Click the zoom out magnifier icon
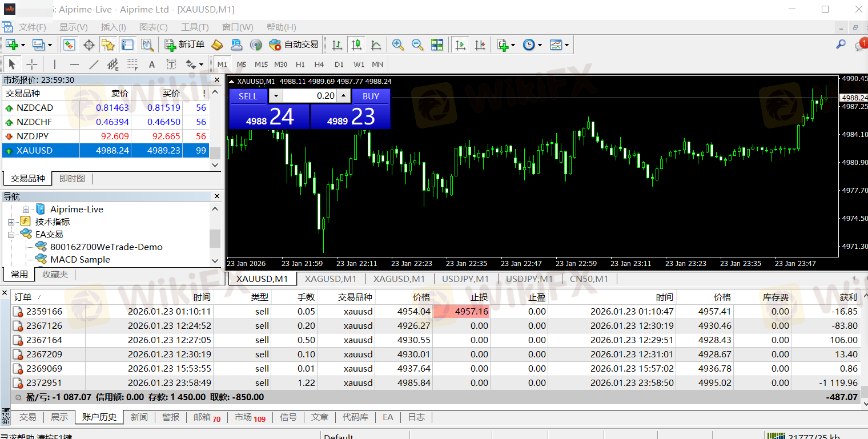 [417, 45]
